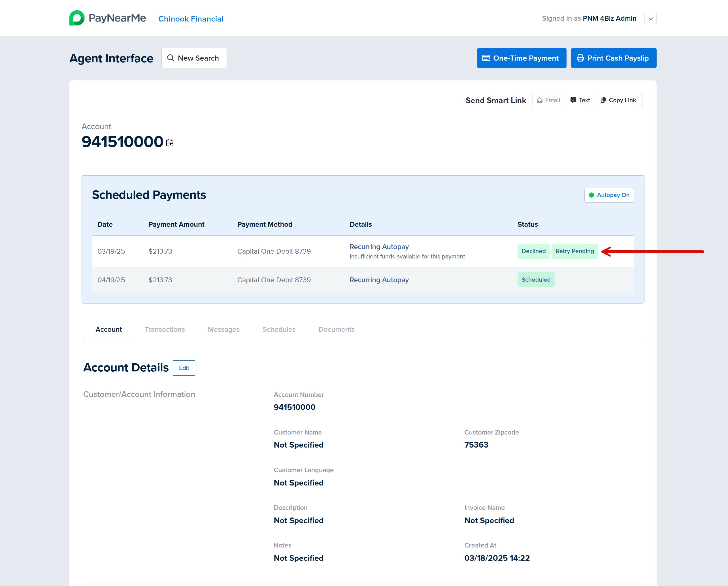The image size is (728, 586).
Task: Edit the Account Details
Action: pyautogui.click(x=184, y=368)
